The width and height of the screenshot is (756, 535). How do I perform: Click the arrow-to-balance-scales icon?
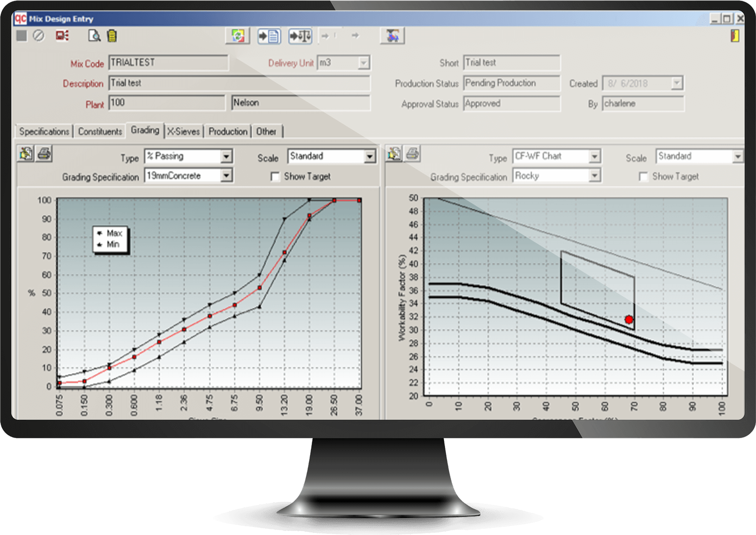coord(300,36)
